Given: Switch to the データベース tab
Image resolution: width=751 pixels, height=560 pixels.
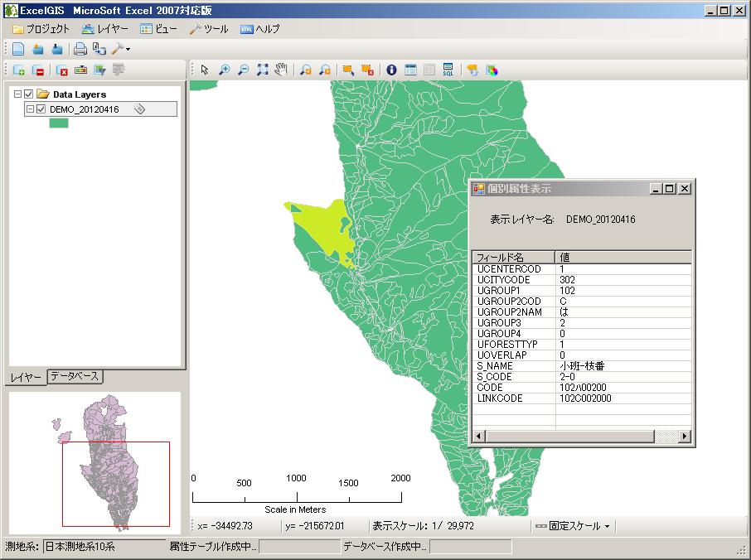Looking at the screenshot, I should (x=75, y=376).
